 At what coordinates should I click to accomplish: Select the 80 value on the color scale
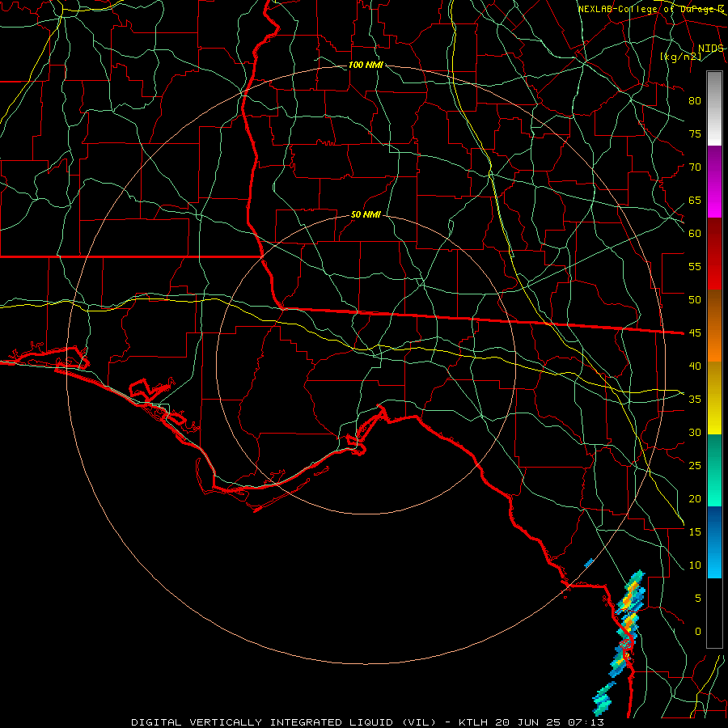tap(695, 101)
